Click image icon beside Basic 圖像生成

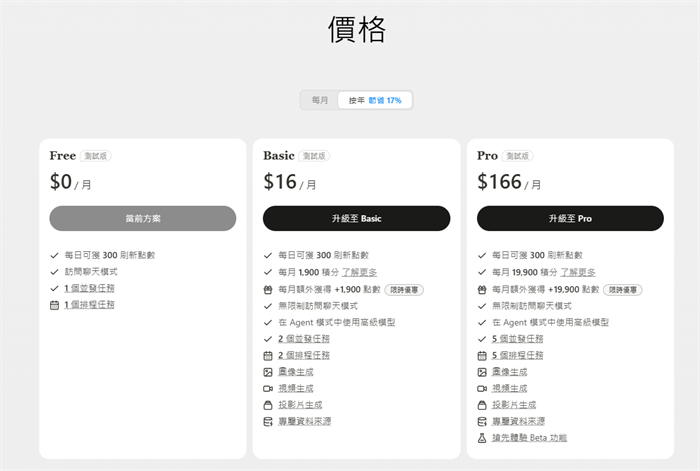pos(268,372)
